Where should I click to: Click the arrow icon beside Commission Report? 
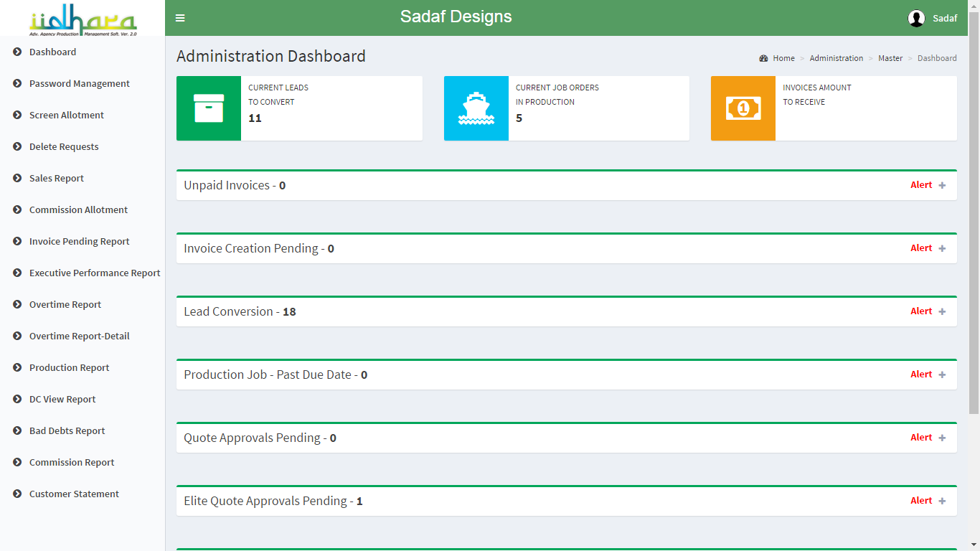pos(17,462)
